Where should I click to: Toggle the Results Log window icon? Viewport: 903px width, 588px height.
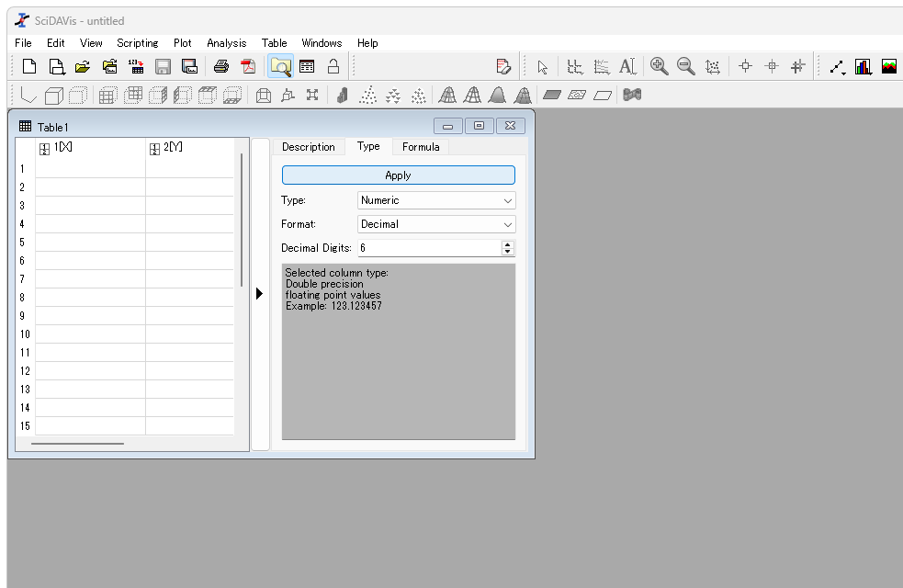coord(307,66)
